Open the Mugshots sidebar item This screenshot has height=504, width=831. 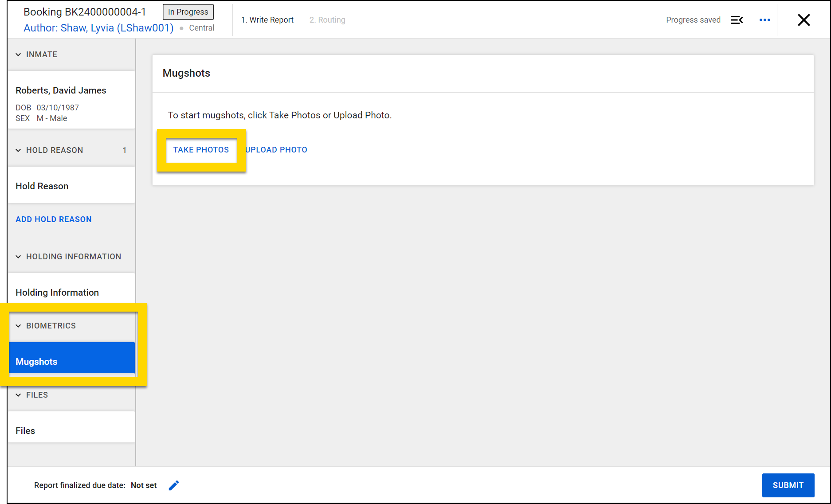tap(71, 361)
